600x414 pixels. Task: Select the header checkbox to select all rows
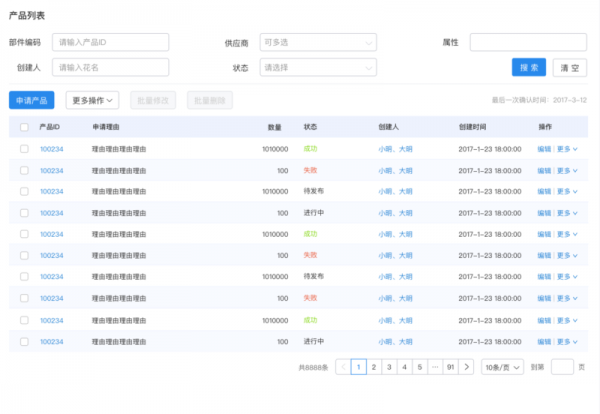tap(24, 128)
